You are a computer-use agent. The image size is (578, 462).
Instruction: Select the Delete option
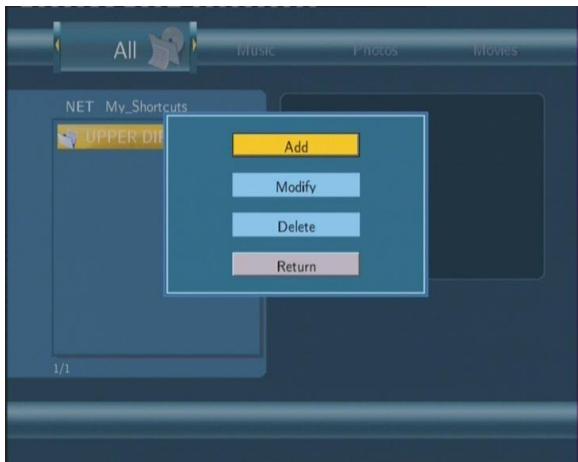pyautogui.click(x=296, y=225)
